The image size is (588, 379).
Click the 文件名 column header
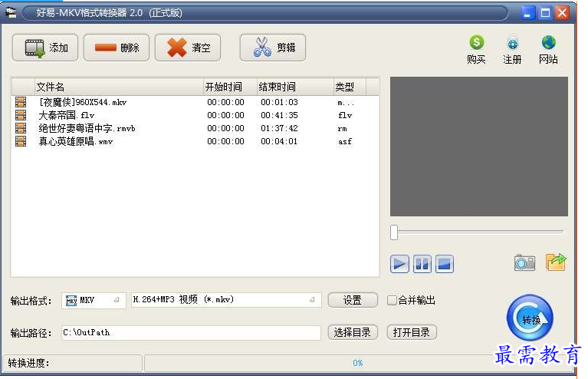[119, 87]
